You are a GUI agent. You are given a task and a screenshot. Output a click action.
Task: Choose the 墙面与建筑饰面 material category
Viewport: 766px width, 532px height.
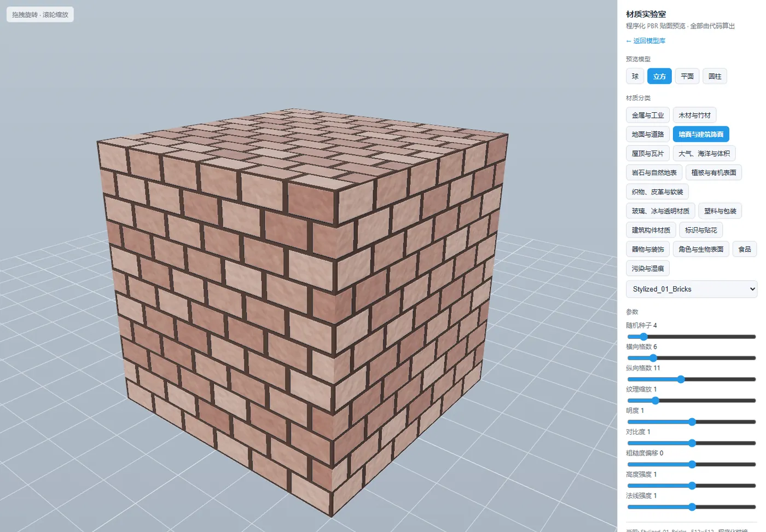[x=701, y=134]
